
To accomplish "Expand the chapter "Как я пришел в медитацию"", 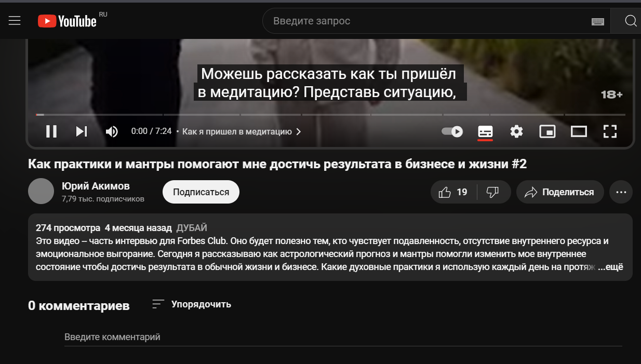I will pyautogui.click(x=242, y=132).
